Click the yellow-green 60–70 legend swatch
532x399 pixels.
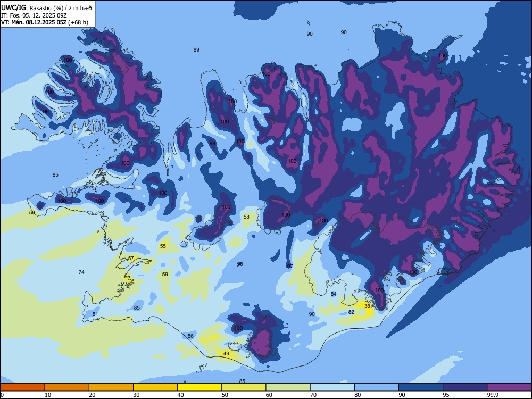(288, 387)
